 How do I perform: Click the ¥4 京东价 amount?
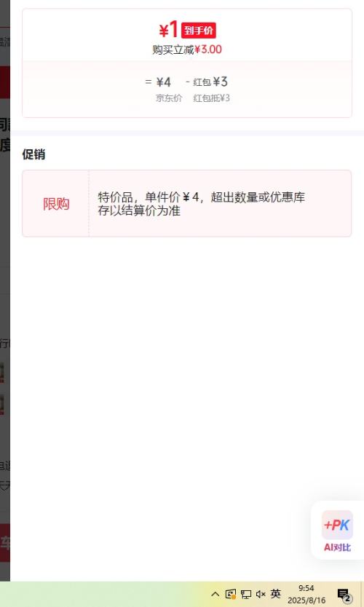(x=163, y=82)
